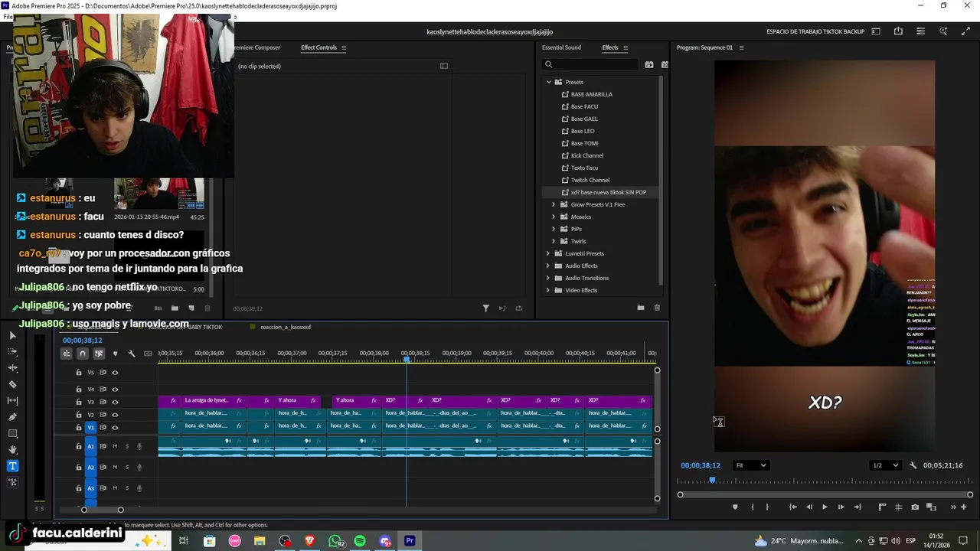Click Mark In in Program monitor
The image size is (980, 551).
coord(753,507)
